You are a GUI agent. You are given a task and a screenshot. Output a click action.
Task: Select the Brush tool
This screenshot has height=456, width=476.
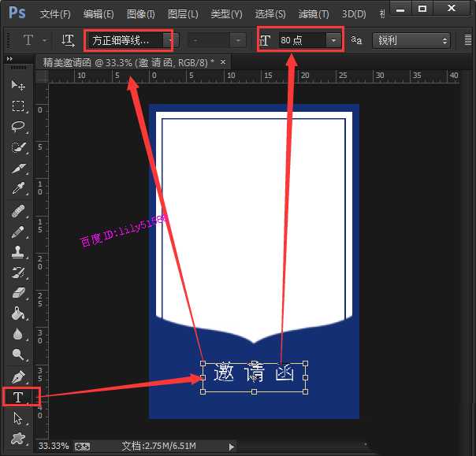pos(18,232)
